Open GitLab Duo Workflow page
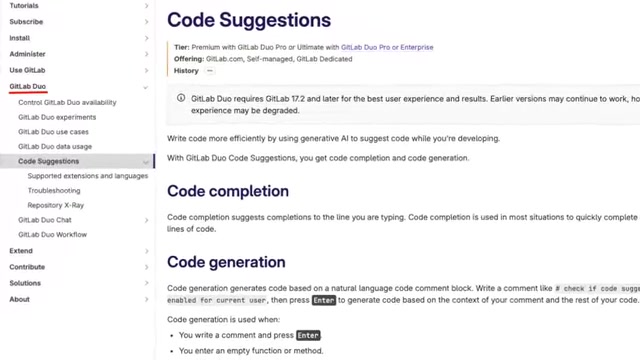640x360 pixels. tap(52, 235)
